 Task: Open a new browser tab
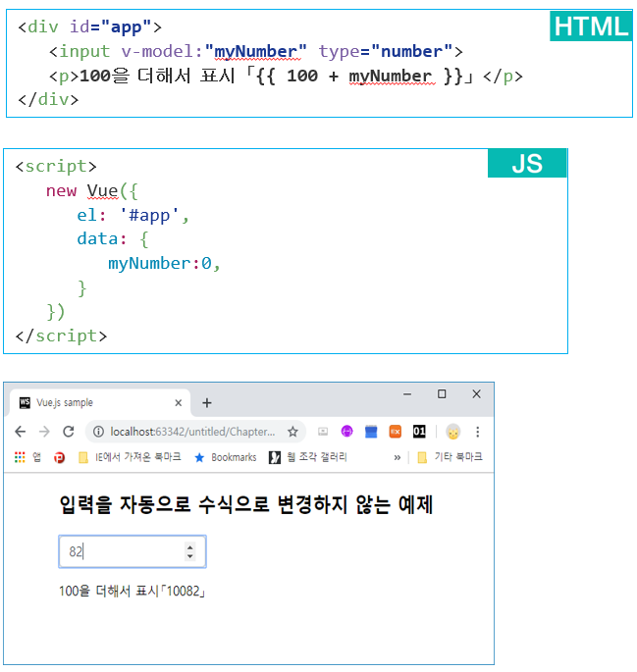(x=207, y=403)
